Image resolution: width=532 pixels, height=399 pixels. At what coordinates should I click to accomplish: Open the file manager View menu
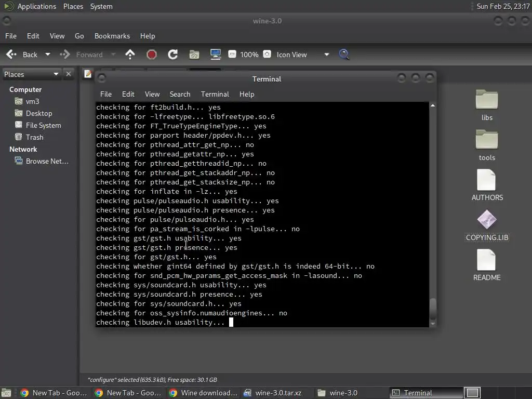pos(57,36)
